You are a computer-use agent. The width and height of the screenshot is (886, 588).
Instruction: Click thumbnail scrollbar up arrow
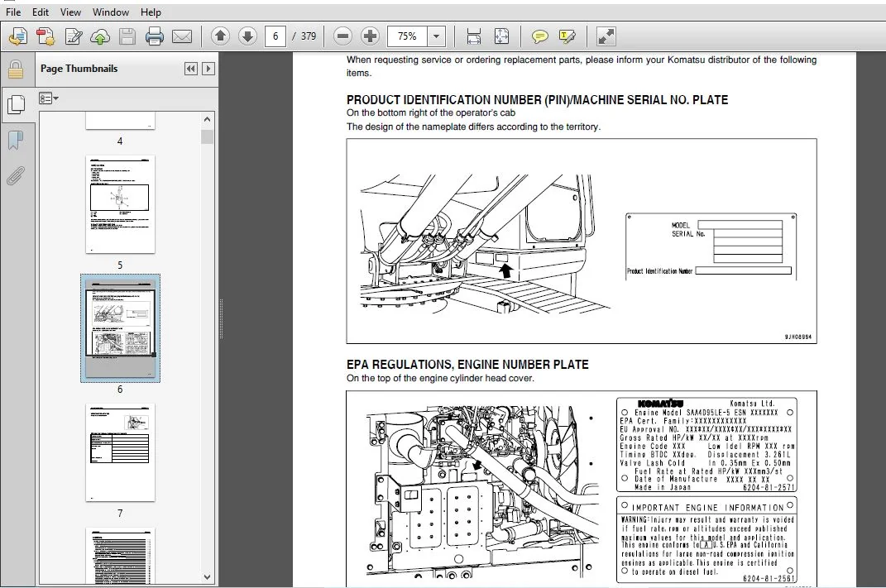click(207, 119)
